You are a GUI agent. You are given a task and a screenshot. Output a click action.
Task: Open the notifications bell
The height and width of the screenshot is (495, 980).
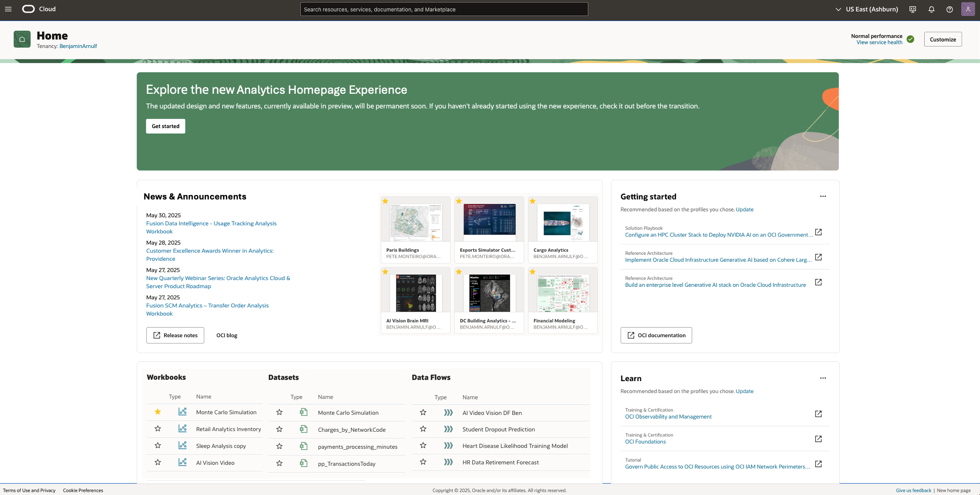click(x=931, y=9)
